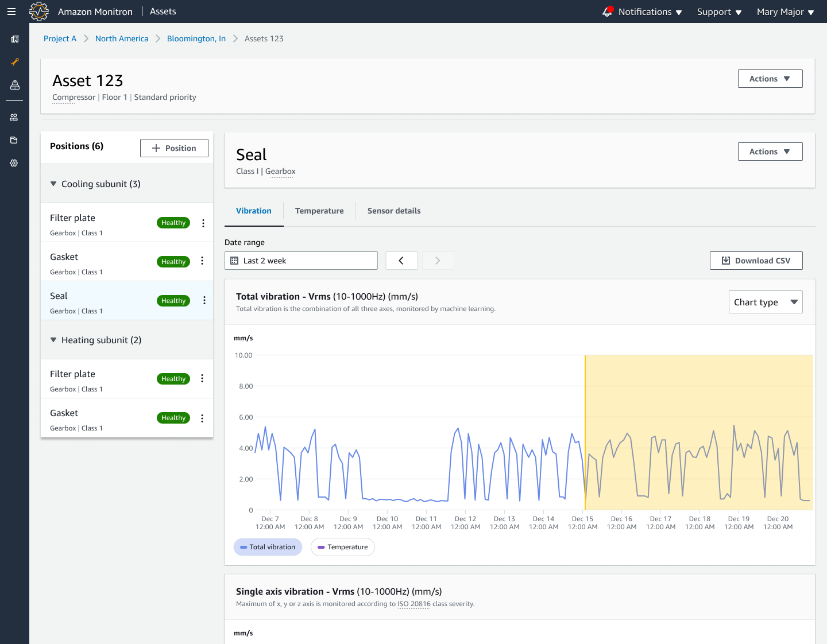Click the Download CSV button

pos(756,261)
